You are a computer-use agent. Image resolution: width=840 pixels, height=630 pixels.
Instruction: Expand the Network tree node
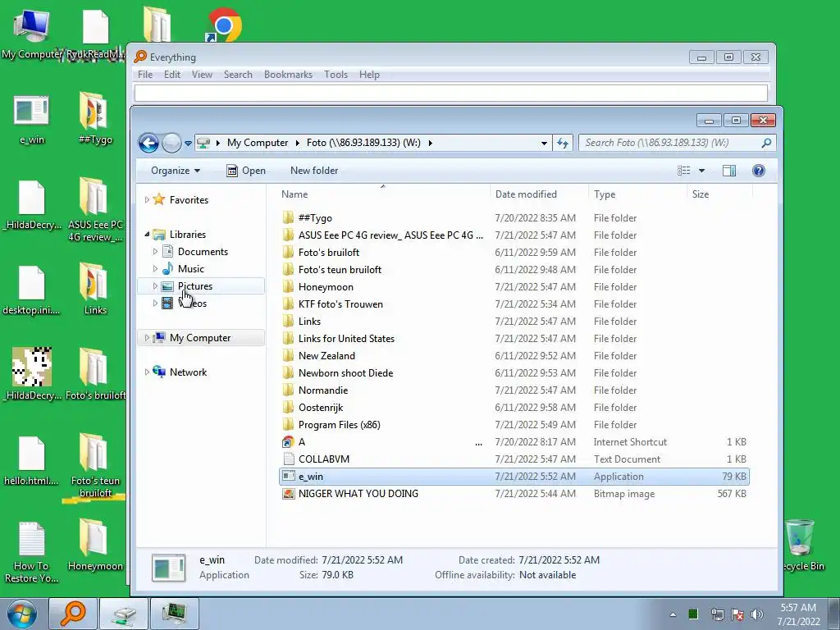pos(147,372)
